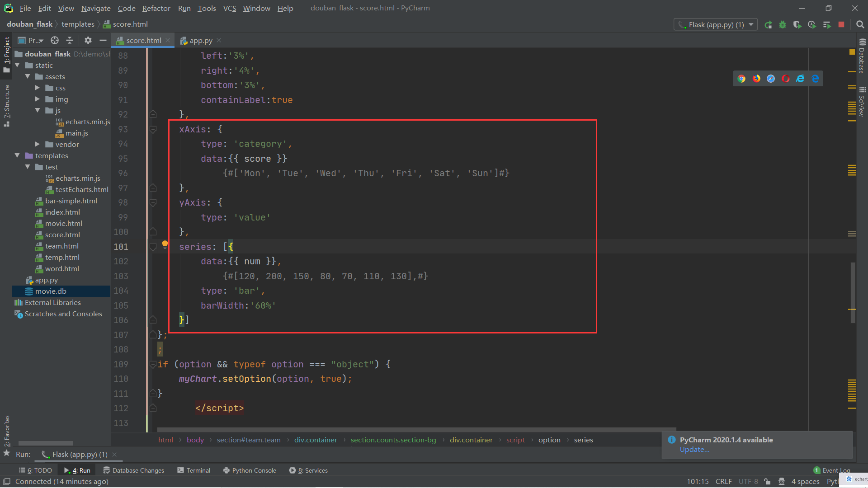868x488 pixels.
Task: Click the red Stop run button
Action: click(x=841, y=25)
